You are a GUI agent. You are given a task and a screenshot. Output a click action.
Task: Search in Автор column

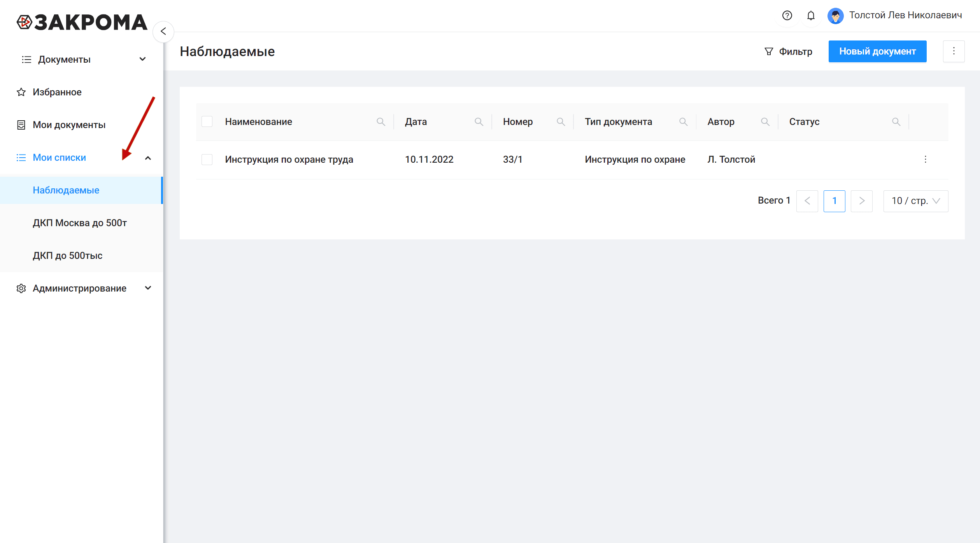pos(765,122)
